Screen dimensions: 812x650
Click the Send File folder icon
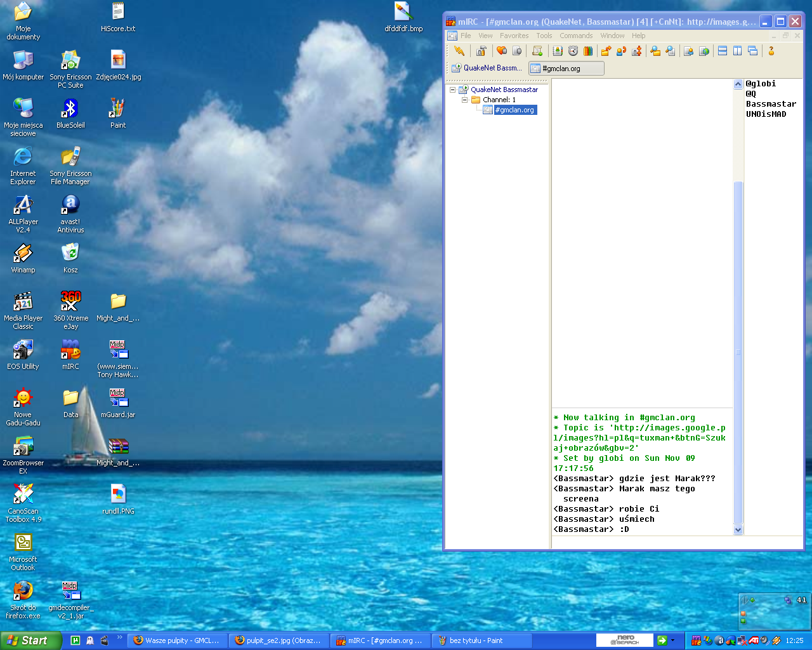click(606, 51)
